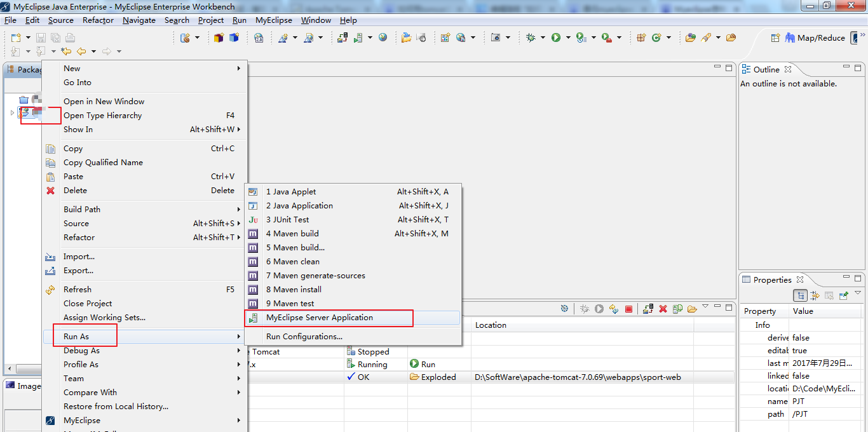Select MyEclipse Server Application
Image resolution: width=868 pixels, height=432 pixels.
pyautogui.click(x=353, y=318)
